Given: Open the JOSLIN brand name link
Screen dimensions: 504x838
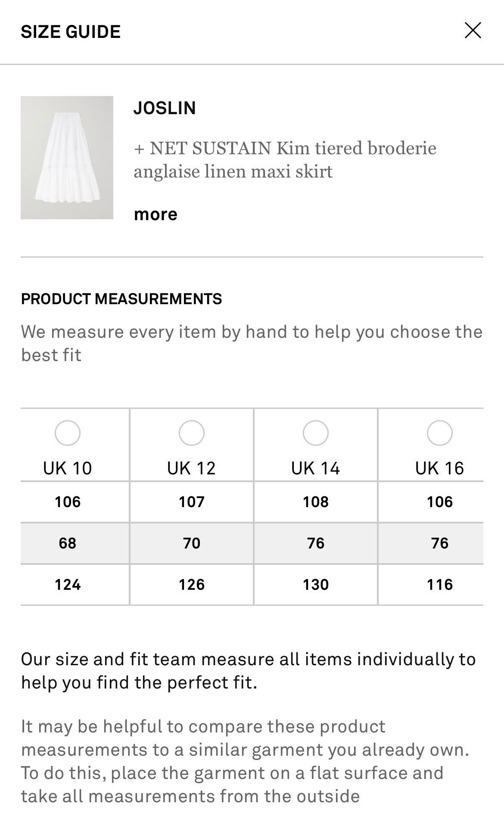Looking at the screenshot, I should (x=165, y=108).
